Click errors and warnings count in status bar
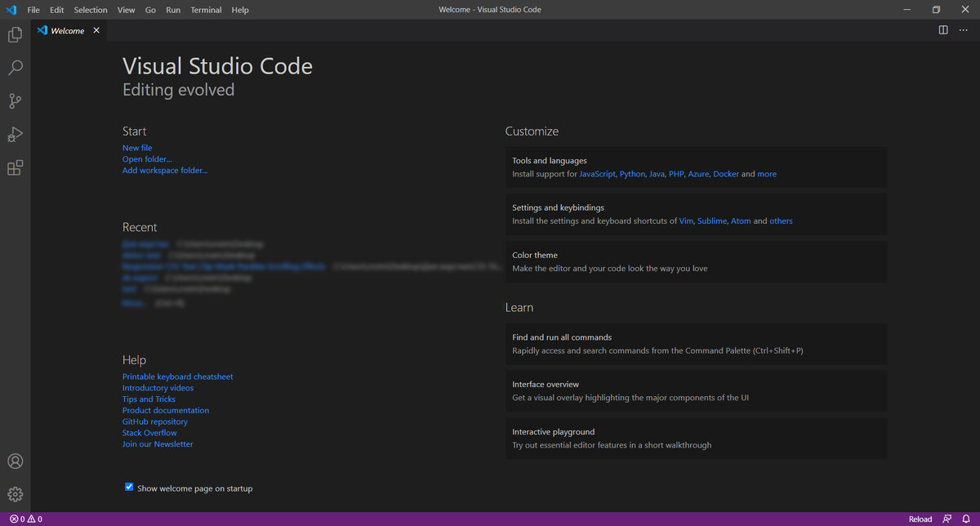The height and width of the screenshot is (526, 980). (x=26, y=519)
